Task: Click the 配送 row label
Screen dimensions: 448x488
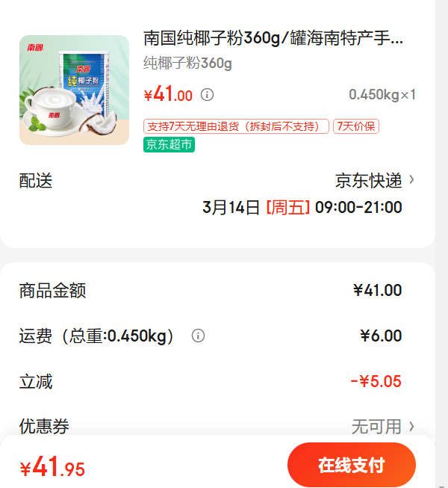Action: pos(36,181)
